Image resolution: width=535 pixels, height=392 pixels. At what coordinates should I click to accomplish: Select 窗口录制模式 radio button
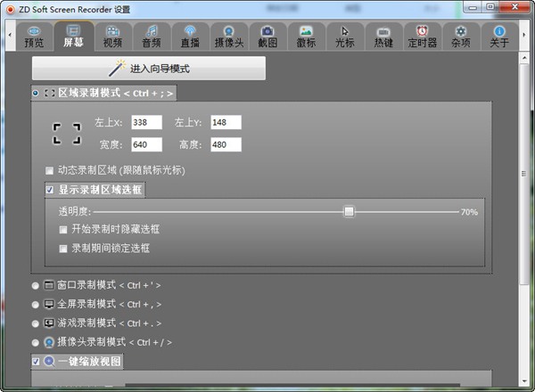pyautogui.click(x=36, y=285)
